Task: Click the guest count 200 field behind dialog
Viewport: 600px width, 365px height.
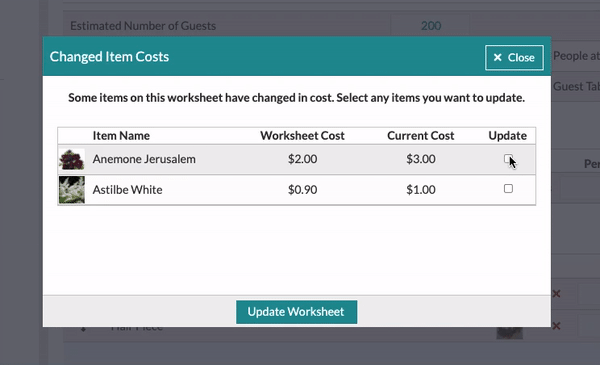Action: coord(430,26)
